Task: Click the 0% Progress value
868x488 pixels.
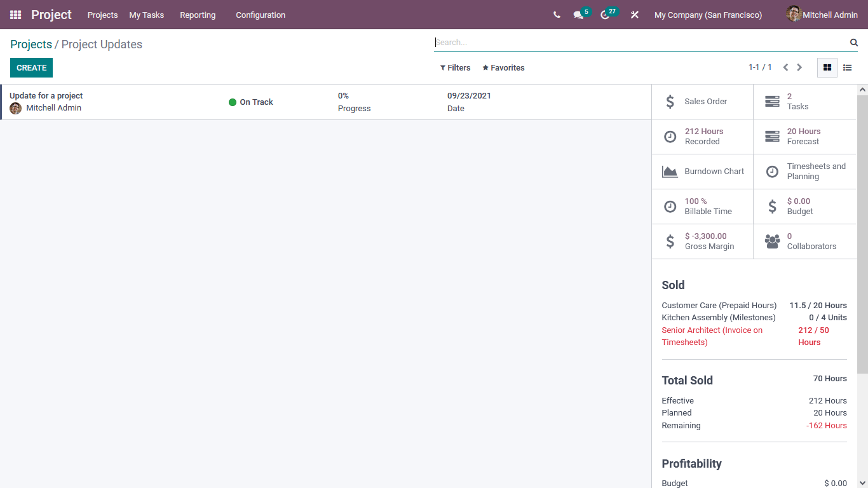Action: point(343,96)
